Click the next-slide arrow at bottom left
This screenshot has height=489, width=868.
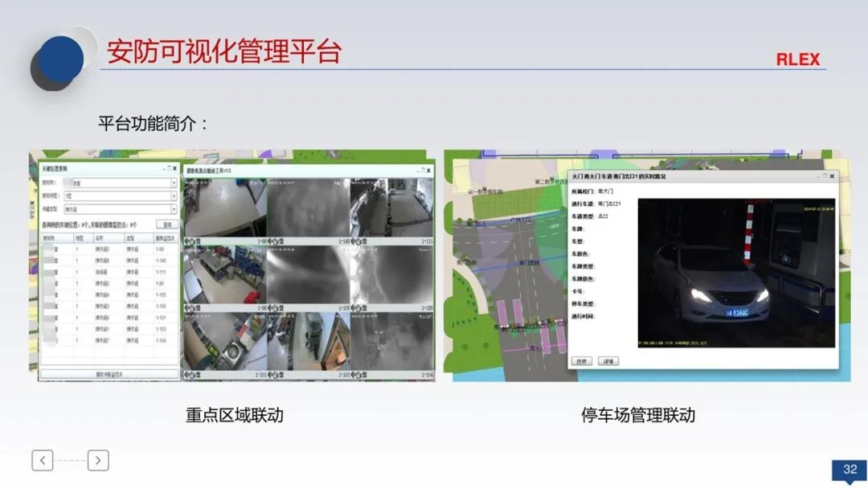[x=97, y=460]
